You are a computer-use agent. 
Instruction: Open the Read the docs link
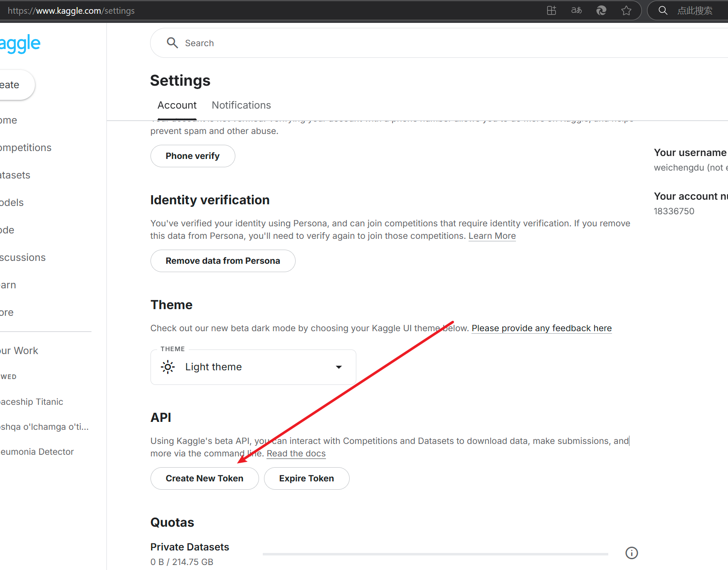pyautogui.click(x=296, y=454)
